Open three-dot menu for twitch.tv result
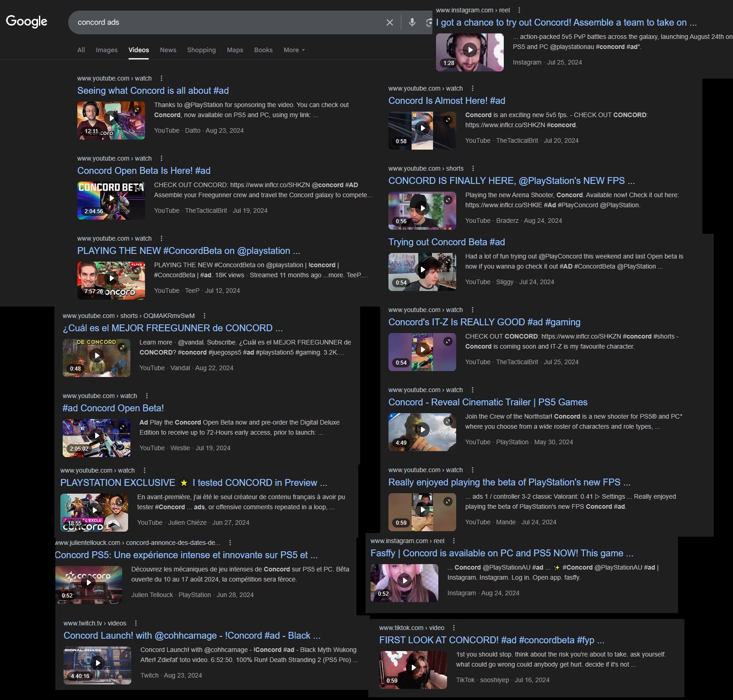The width and height of the screenshot is (733, 700). click(x=136, y=623)
